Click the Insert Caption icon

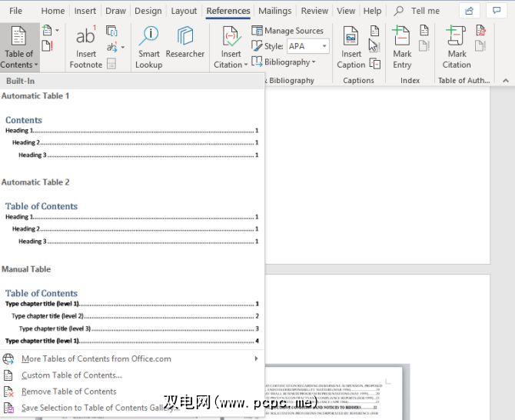click(x=351, y=47)
